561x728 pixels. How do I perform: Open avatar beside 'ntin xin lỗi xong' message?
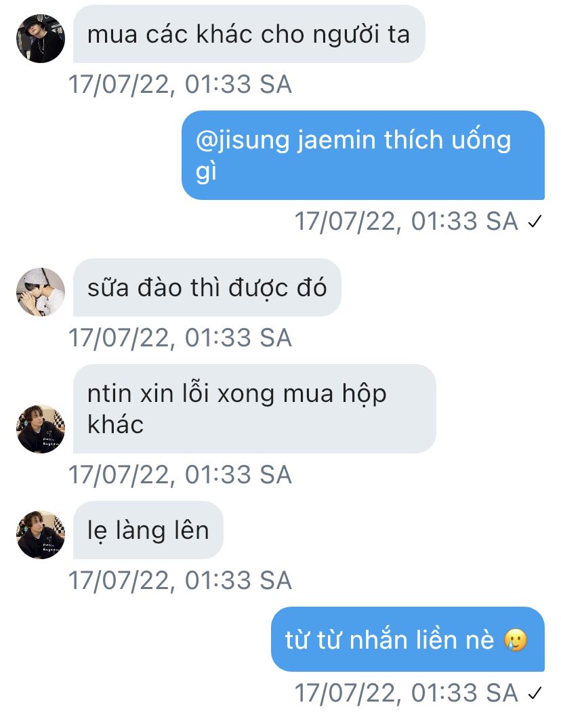[41, 429]
